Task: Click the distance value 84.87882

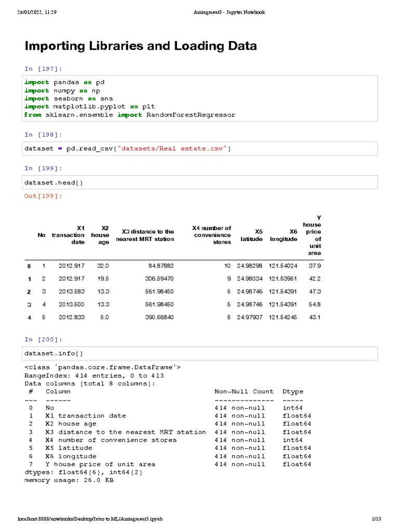Action: click(161, 265)
